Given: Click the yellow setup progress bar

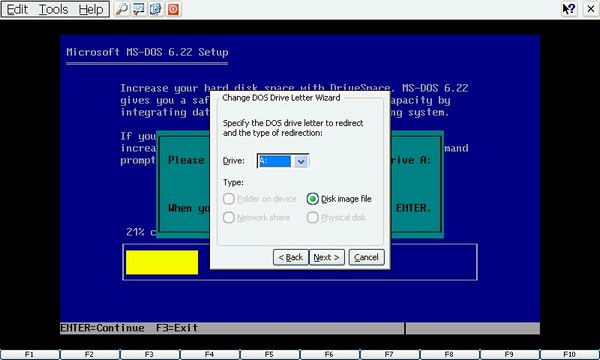Looking at the screenshot, I should pyautogui.click(x=162, y=262).
